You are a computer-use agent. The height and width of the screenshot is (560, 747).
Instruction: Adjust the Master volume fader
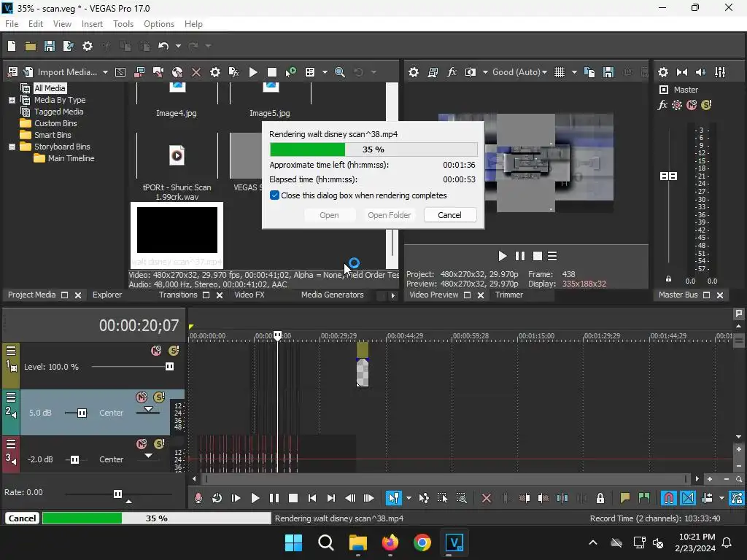[x=668, y=176]
